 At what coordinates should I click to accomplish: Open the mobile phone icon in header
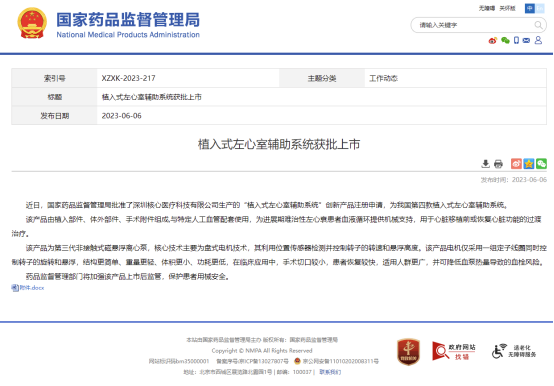pos(516,40)
